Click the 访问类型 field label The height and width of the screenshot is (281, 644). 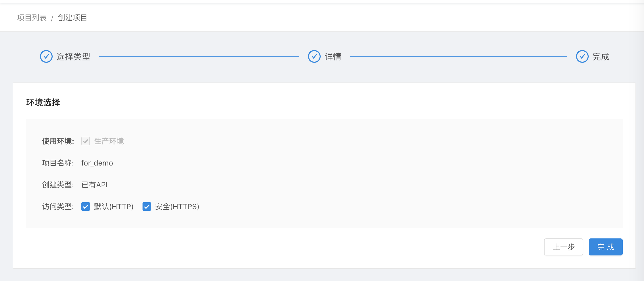pos(58,206)
